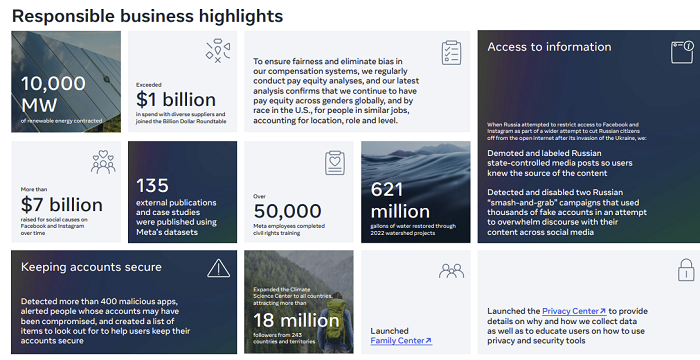Screen dimensions: 700x360
Task: Click the warning triangle icon
Action: coord(218,268)
